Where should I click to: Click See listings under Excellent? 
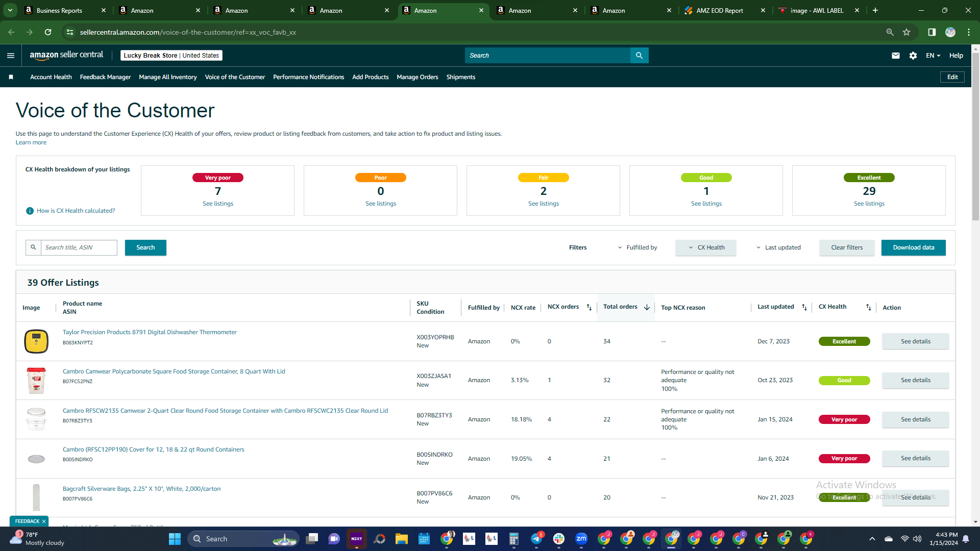pos(869,204)
